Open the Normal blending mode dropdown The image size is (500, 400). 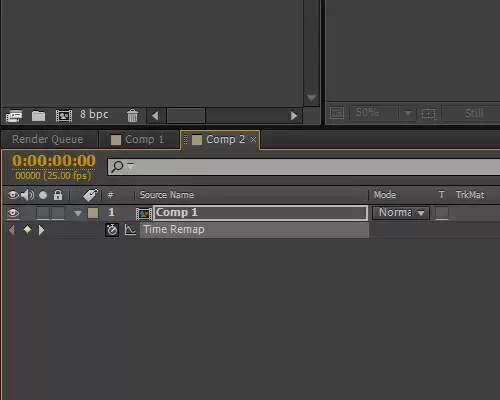point(401,213)
